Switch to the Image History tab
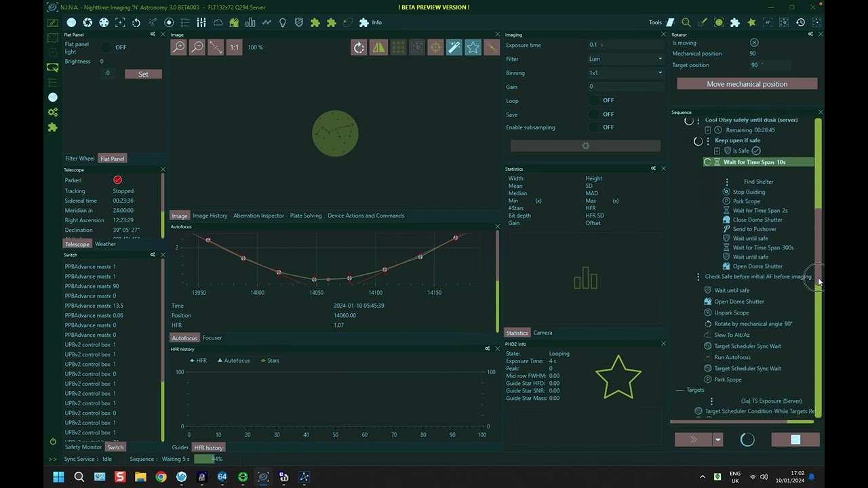The height and width of the screenshot is (488, 868). pos(210,216)
